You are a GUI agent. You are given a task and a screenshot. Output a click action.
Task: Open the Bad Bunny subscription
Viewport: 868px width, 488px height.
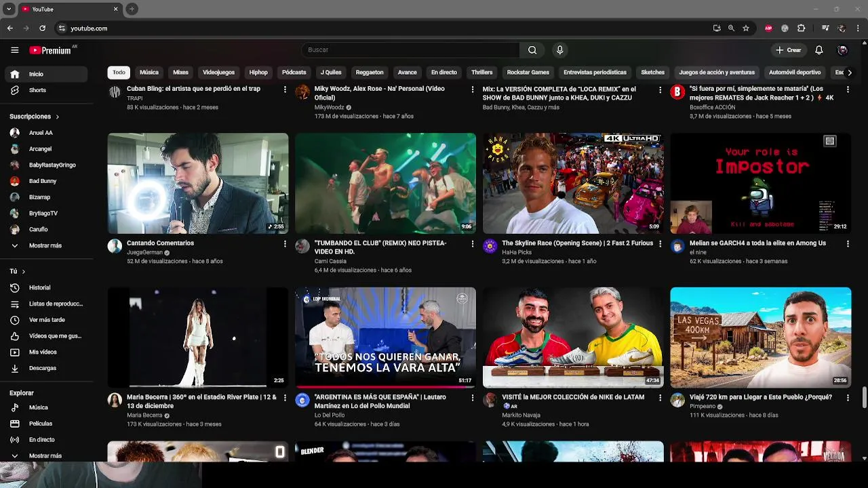(x=47, y=181)
